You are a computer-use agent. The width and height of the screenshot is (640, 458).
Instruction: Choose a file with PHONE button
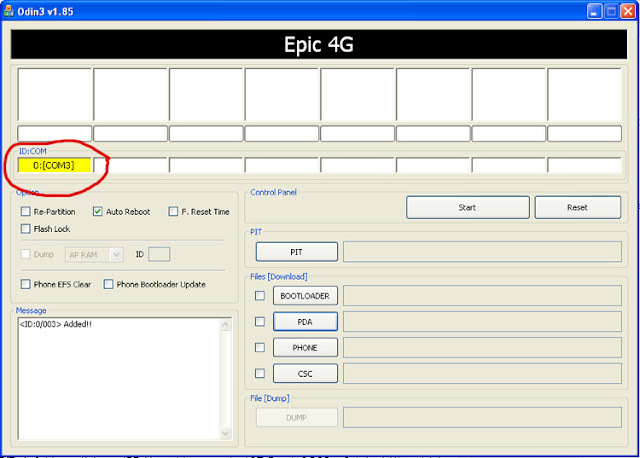305,347
